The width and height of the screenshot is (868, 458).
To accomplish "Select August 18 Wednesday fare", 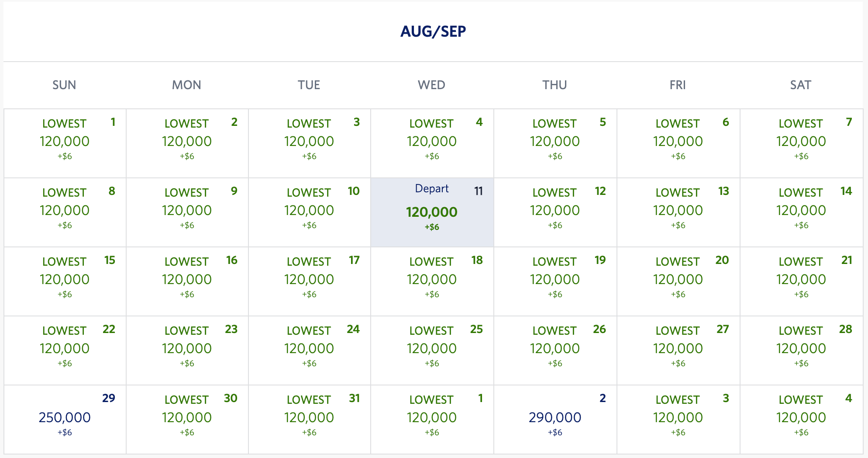I will point(432,280).
